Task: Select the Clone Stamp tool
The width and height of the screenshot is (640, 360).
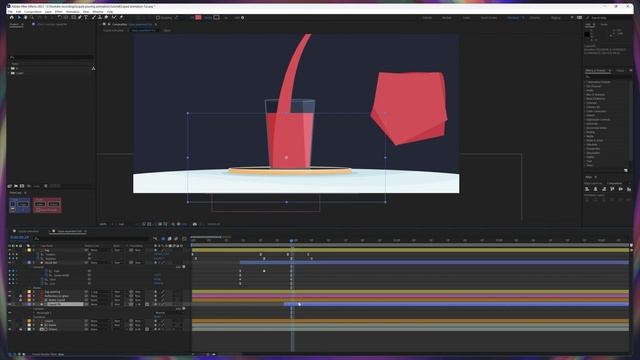Action: tap(100, 18)
